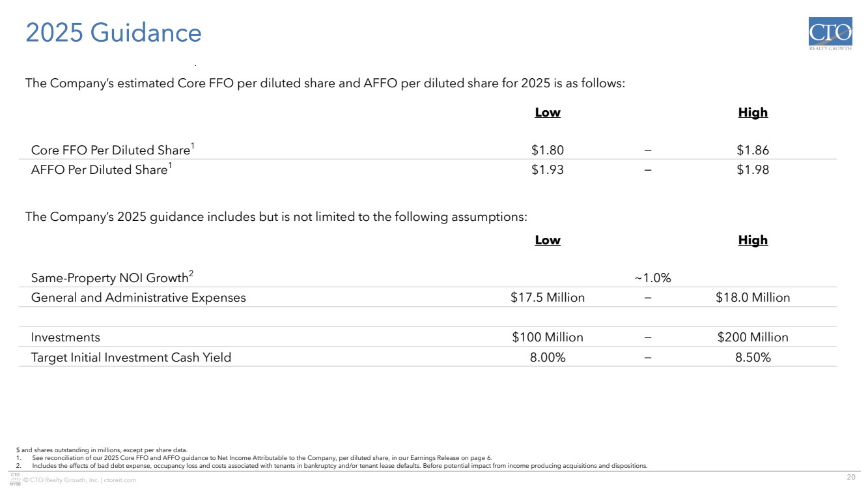The height and width of the screenshot is (488, 868).
Task: Click the 8.50% target yield high value
Action: (x=753, y=357)
